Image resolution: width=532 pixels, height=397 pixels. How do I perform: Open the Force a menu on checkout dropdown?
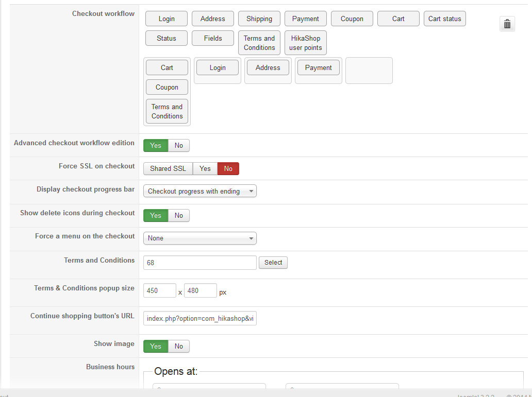[x=200, y=238]
